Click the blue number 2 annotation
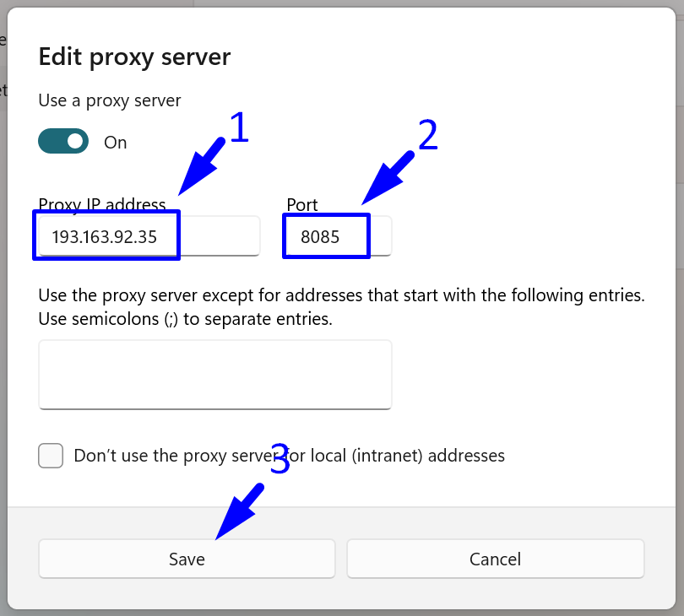The image size is (684, 616). point(428,136)
